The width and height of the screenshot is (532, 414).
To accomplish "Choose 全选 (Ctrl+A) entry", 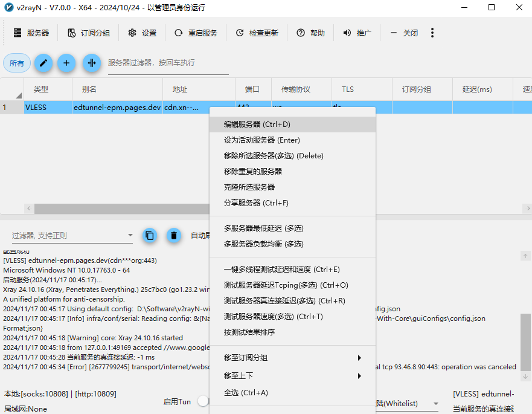I will coord(292,393).
